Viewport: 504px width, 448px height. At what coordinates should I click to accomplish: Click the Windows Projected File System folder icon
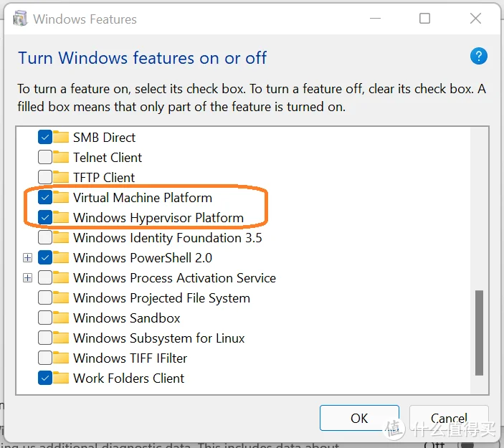point(61,297)
